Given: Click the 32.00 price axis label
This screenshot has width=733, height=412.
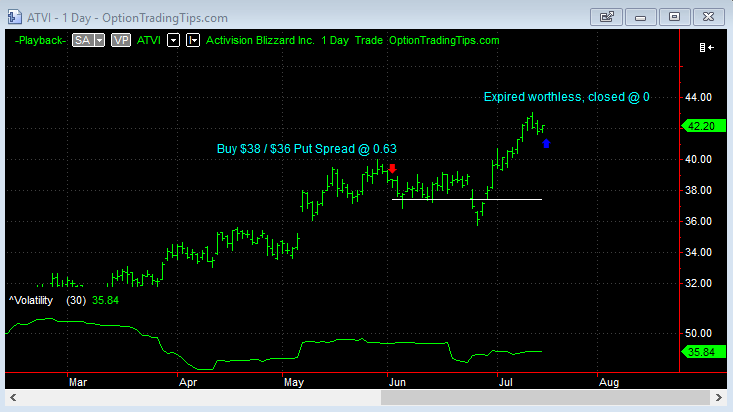Looking at the screenshot, I should click(698, 283).
